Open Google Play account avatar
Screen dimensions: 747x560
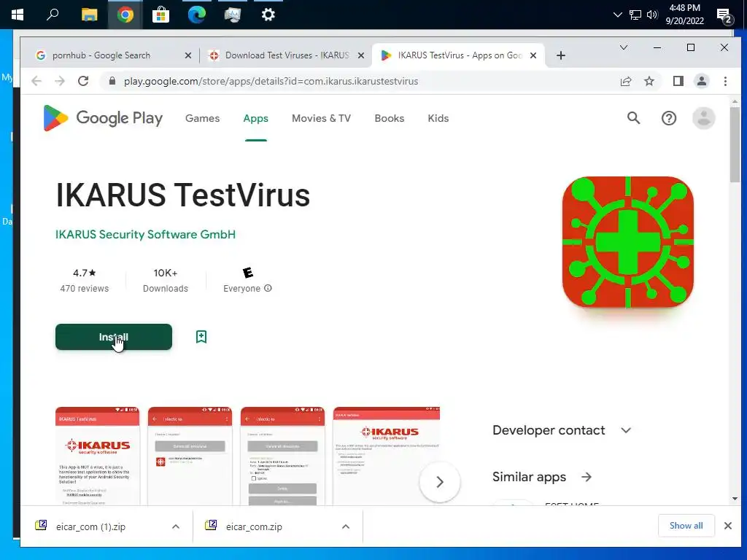(704, 118)
